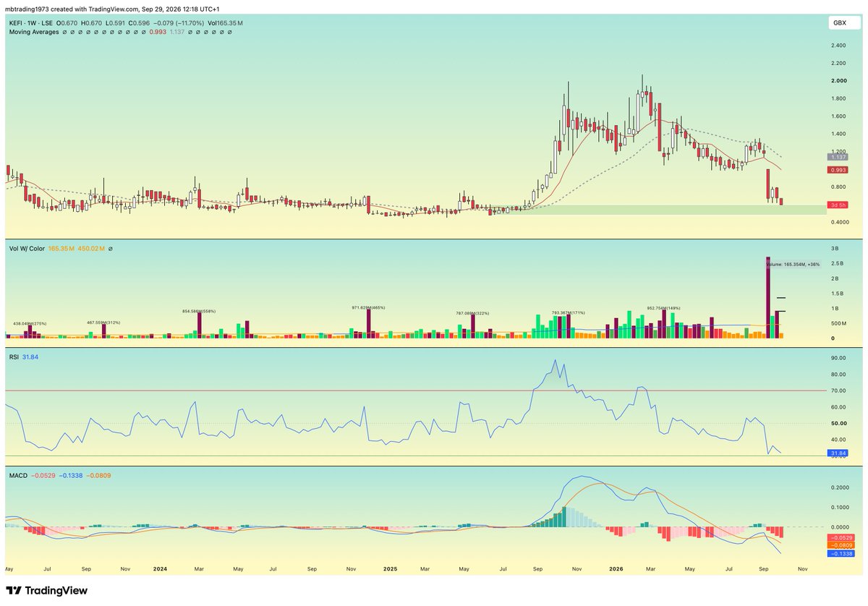This screenshot has width=868, height=606.
Task: Click the 2.000 level on the price scale
Action: (x=839, y=81)
